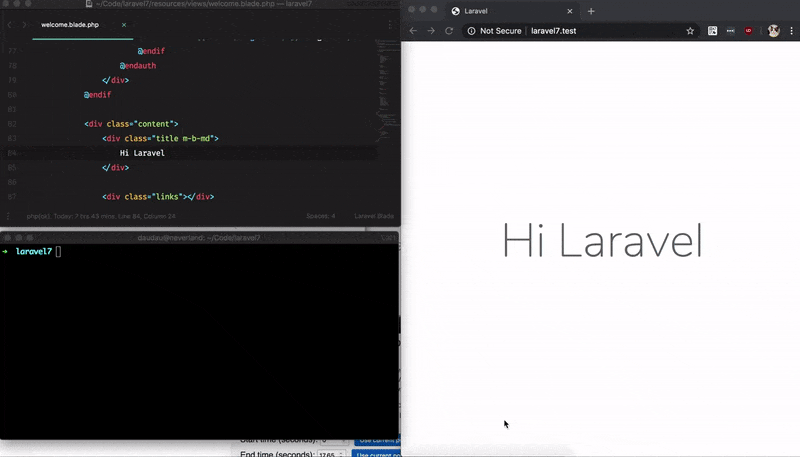Click the editor status bar sidebar toggle icon
The image size is (800, 457).
click(8, 216)
